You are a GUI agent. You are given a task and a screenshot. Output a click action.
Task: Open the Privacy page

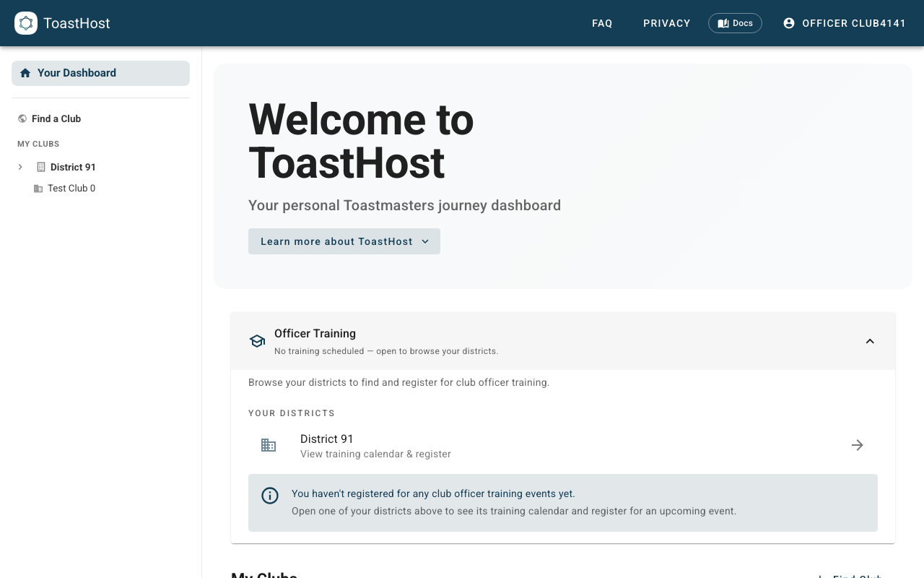[667, 23]
